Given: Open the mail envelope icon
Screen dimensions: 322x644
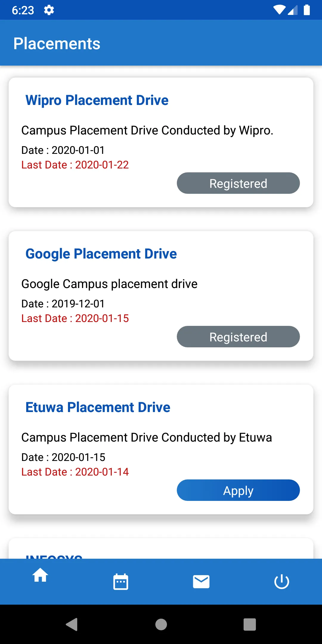Looking at the screenshot, I should 201,582.
